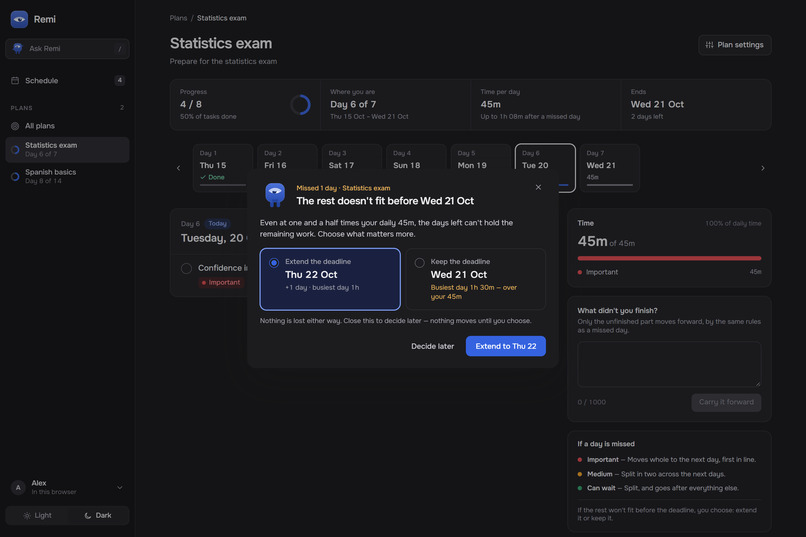806x537 pixels.
Task: Open Plan settings
Action: 735,45
